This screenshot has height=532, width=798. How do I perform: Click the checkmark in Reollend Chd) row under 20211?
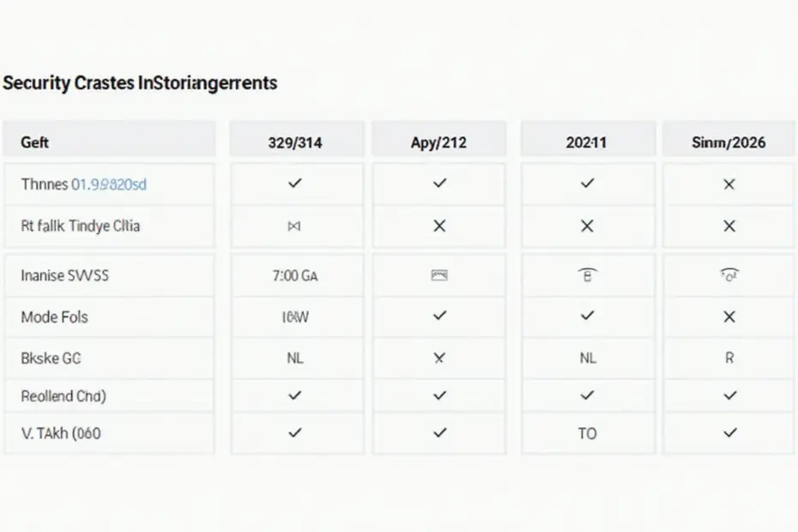pyautogui.click(x=587, y=395)
